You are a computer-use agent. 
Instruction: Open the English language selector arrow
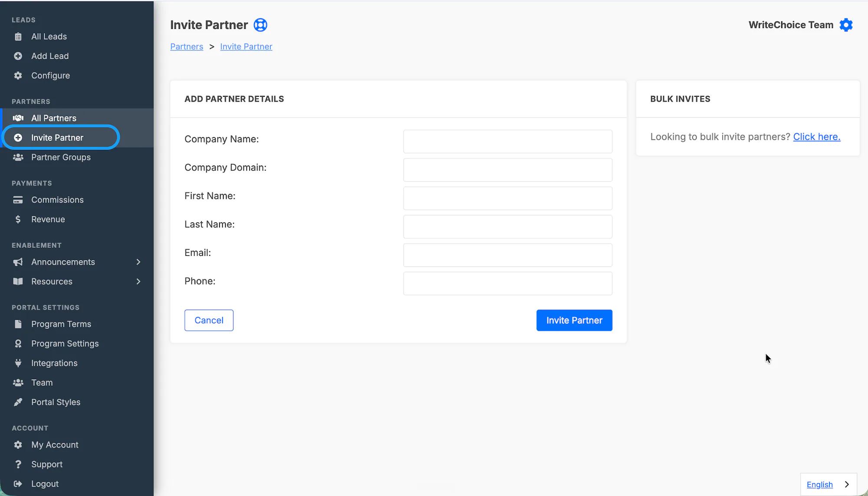pos(847,484)
